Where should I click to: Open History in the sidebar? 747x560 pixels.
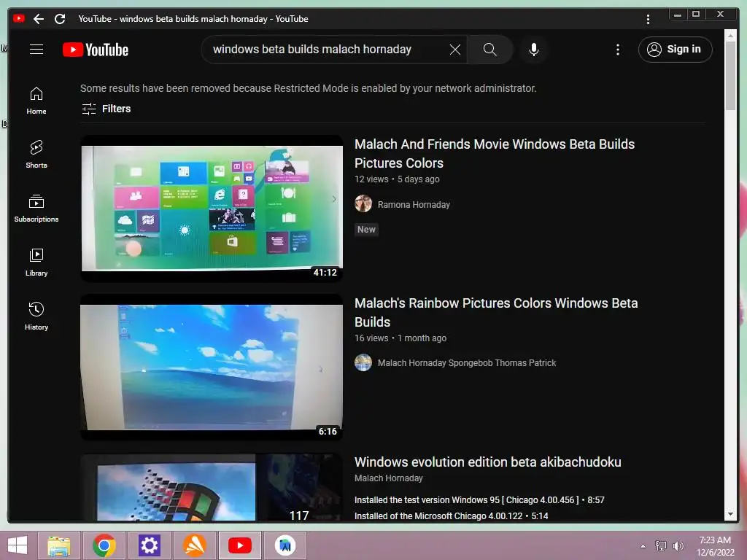click(x=36, y=316)
